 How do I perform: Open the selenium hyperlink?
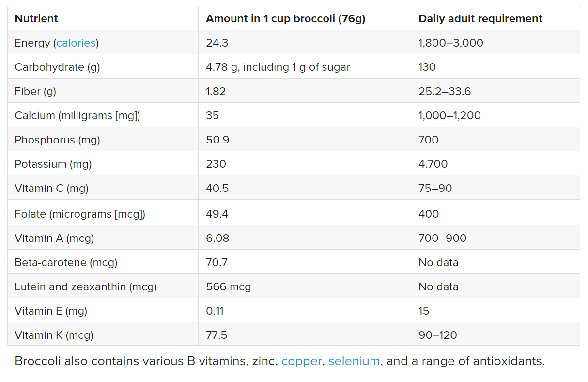354,361
